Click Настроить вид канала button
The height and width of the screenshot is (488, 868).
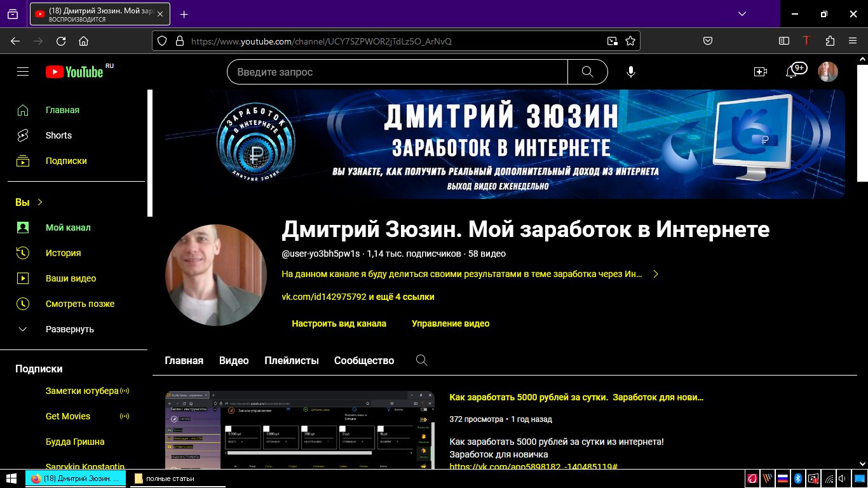tap(339, 323)
